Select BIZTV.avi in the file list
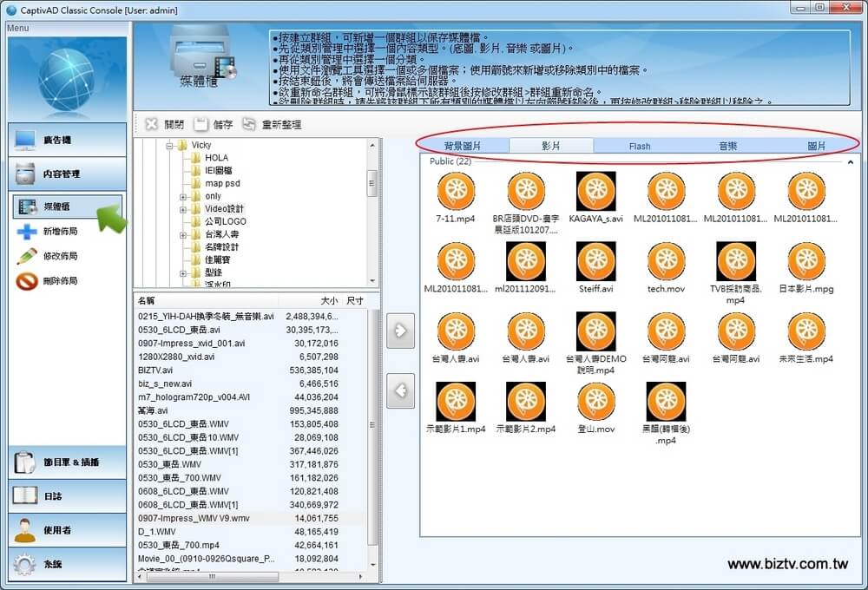The width and height of the screenshot is (868, 590). point(155,370)
